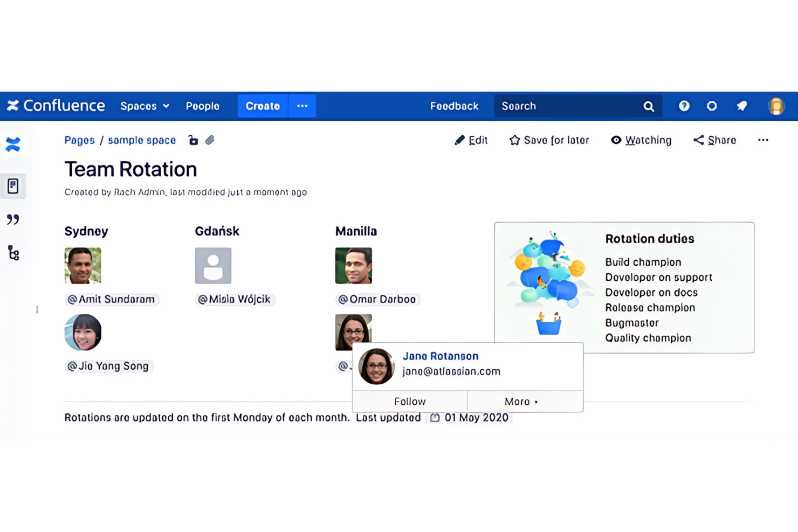Click the Sydney heading
Screen dimensions: 798x532
coord(86,231)
